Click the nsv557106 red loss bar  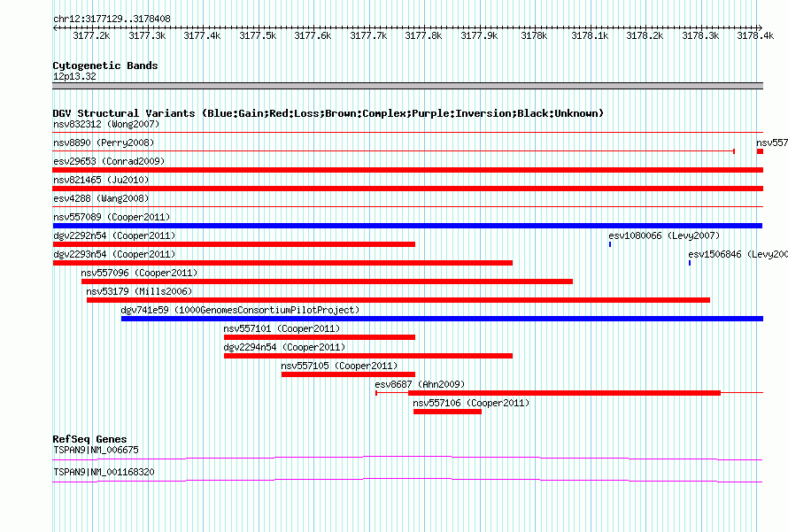pos(447,412)
